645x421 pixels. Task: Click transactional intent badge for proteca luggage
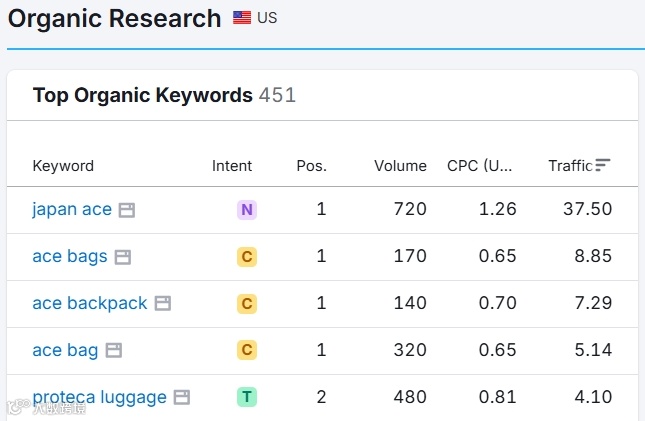coord(247,397)
